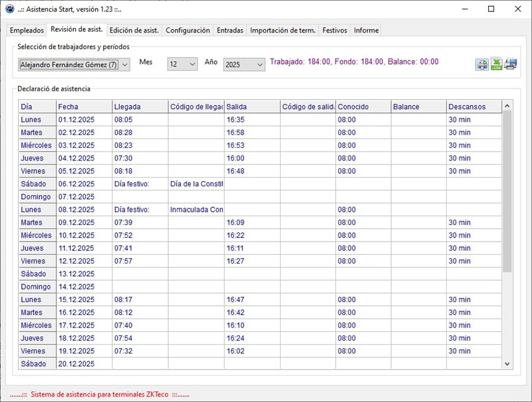
Task: Click the Salida cell for 19.12.2025
Action: point(251,351)
